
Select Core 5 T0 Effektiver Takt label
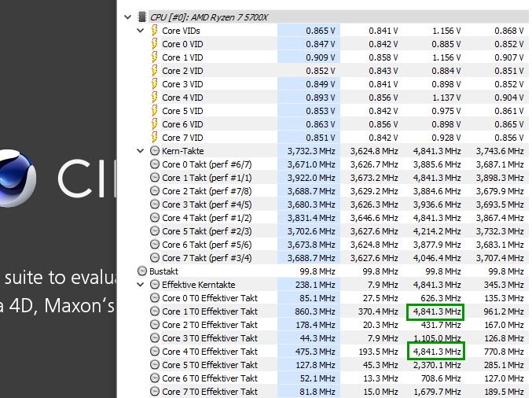tap(210, 365)
